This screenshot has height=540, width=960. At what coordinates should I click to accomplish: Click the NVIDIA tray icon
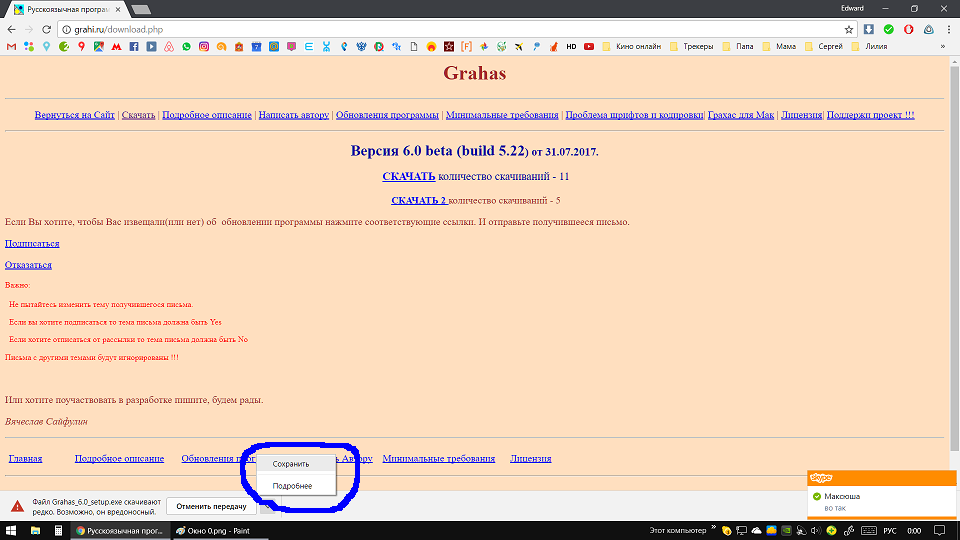pyautogui.click(x=786, y=531)
